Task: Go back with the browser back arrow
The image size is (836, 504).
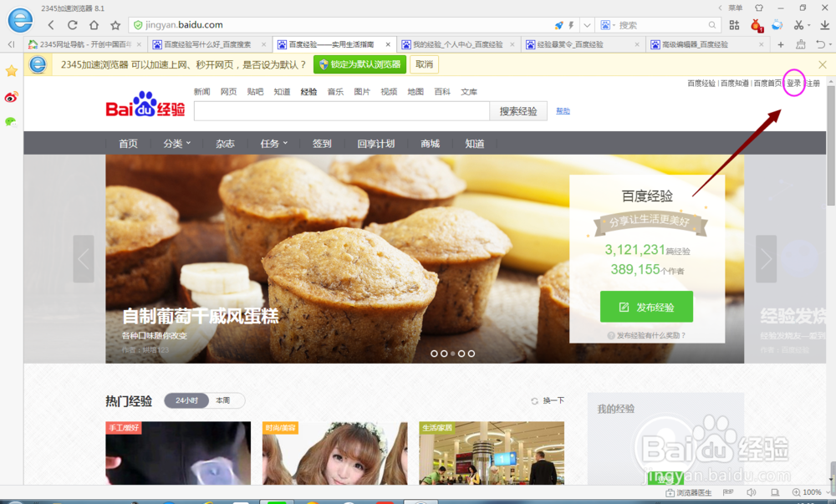Action: (51, 25)
